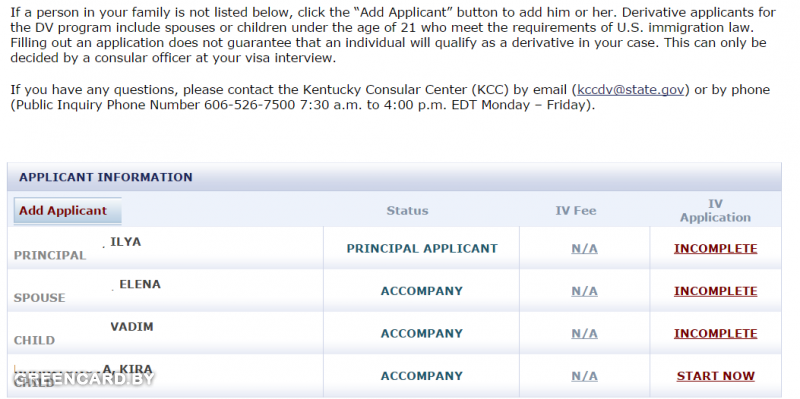Viewport: 800px width, 399px height.
Task: Click the Add Applicant button
Action: [x=67, y=211]
